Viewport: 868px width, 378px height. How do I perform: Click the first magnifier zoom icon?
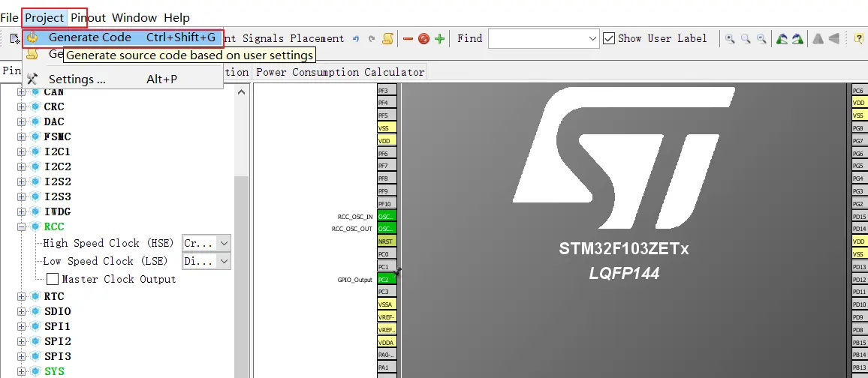(730, 39)
